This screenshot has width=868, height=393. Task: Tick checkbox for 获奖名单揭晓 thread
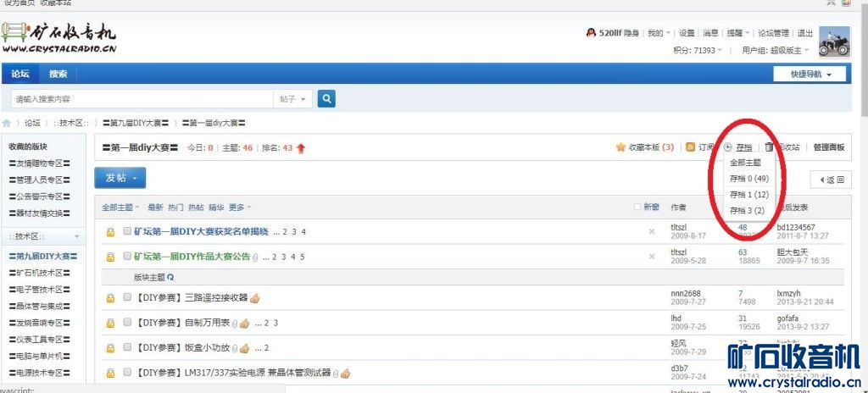tap(127, 231)
